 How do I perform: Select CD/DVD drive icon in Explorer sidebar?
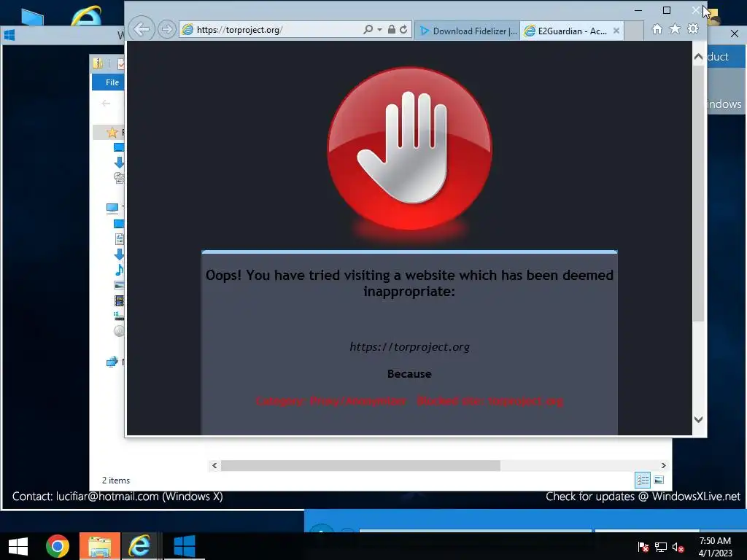pyautogui.click(x=119, y=331)
